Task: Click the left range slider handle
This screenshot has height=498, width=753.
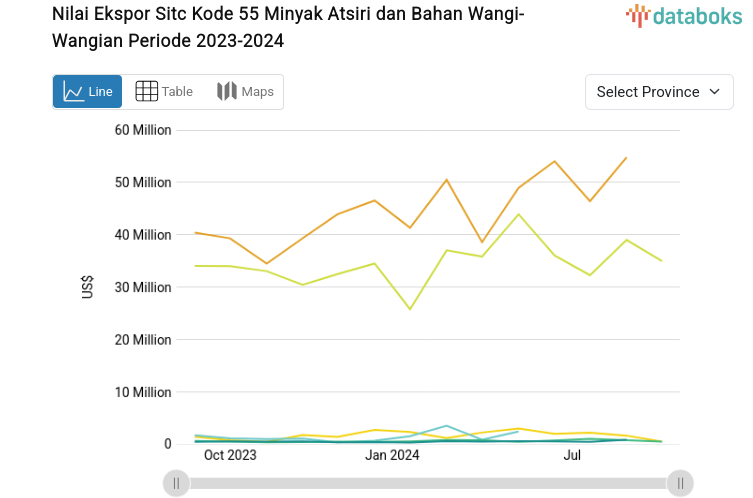Action: pos(176,484)
